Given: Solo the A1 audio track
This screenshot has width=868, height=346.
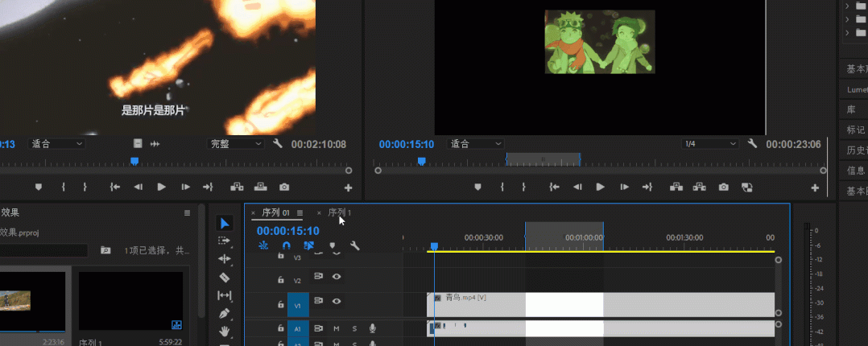Looking at the screenshot, I should coord(354,329).
